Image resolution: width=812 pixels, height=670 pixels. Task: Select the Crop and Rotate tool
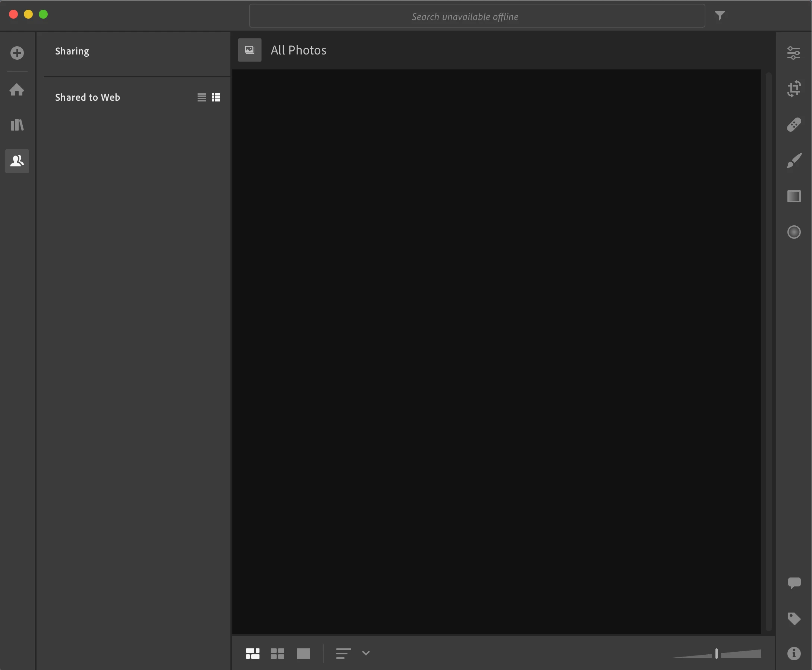[x=793, y=89]
